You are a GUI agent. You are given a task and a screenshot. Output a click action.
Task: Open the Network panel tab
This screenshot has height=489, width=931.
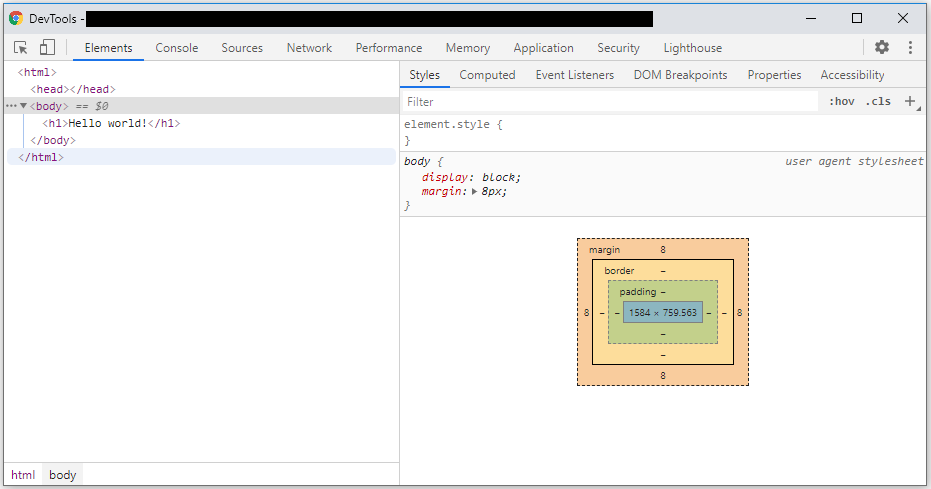click(x=309, y=48)
